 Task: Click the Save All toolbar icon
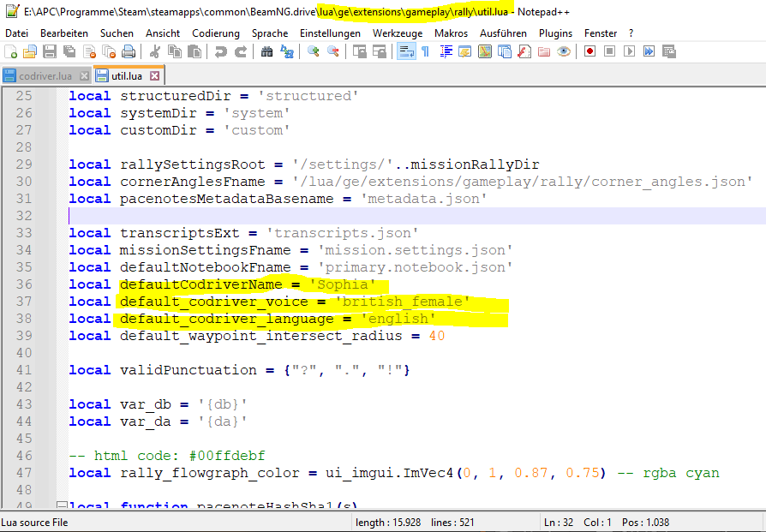point(69,51)
